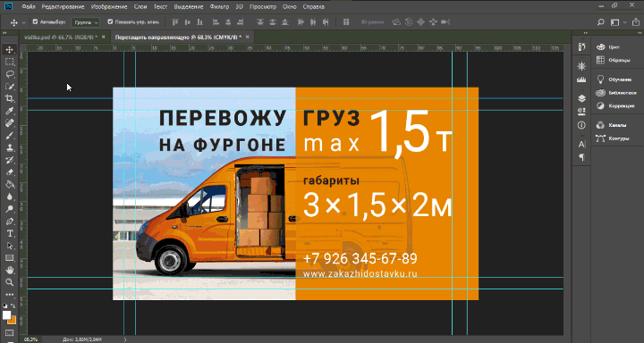Select the Eyedropper tool

[10, 111]
